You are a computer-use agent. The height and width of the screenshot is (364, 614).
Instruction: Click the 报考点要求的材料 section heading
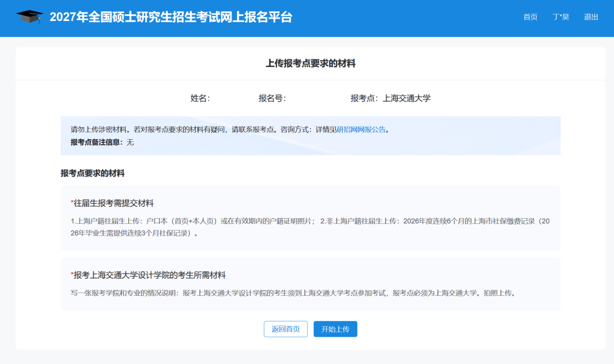[x=93, y=173]
